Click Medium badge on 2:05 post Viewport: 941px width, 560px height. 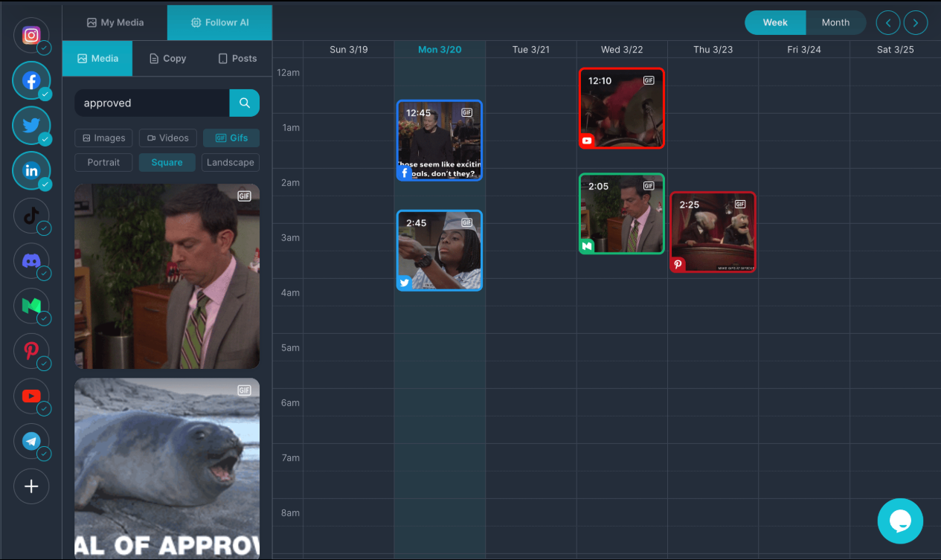click(x=587, y=246)
